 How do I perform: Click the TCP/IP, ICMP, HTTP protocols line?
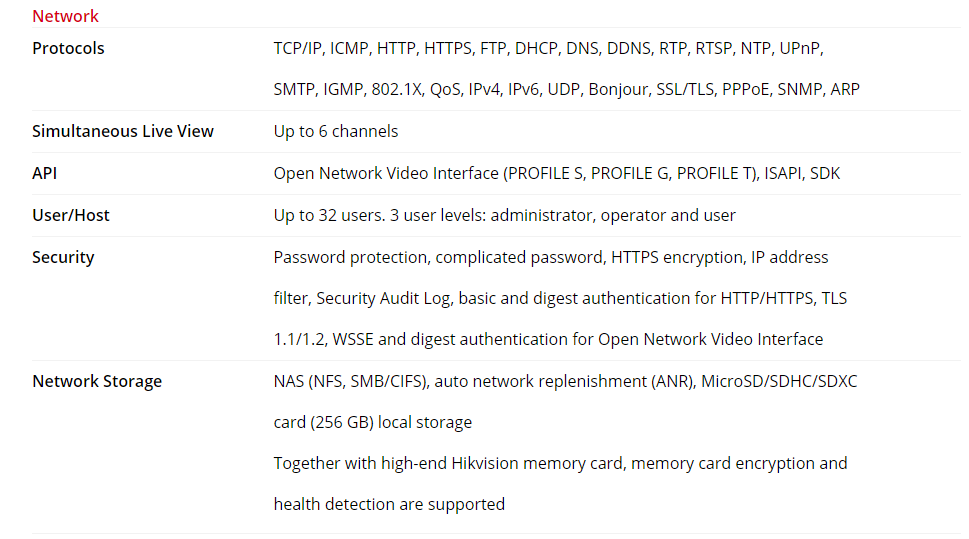(x=548, y=48)
